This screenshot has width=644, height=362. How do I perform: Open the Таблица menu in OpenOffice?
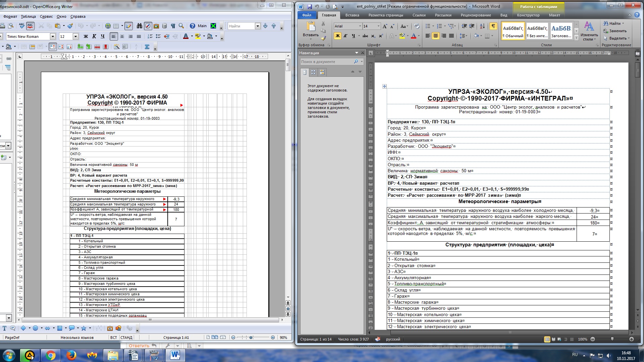(x=28, y=16)
